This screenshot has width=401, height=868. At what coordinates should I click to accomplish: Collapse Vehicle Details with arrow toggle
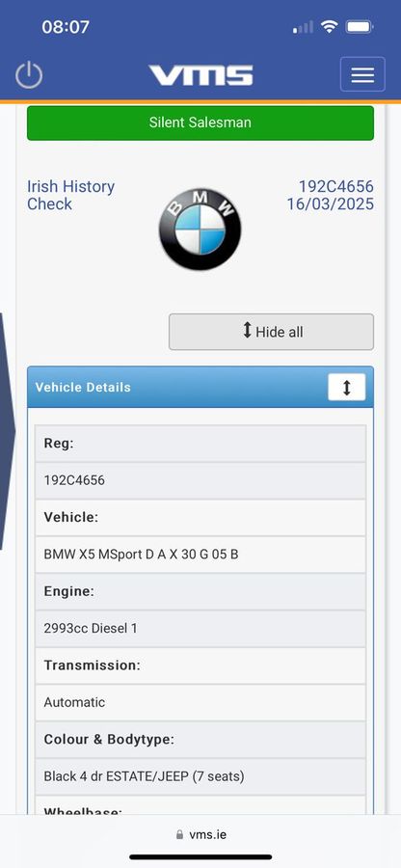coord(347,387)
